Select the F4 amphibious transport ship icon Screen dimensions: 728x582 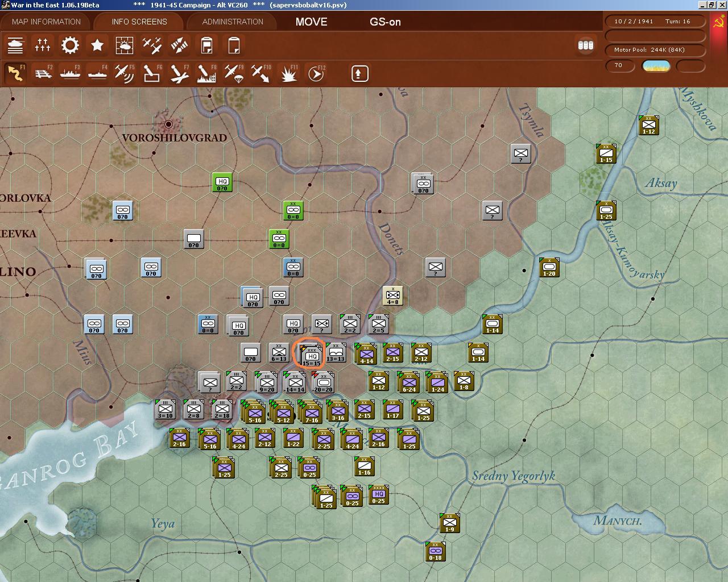click(97, 73)
